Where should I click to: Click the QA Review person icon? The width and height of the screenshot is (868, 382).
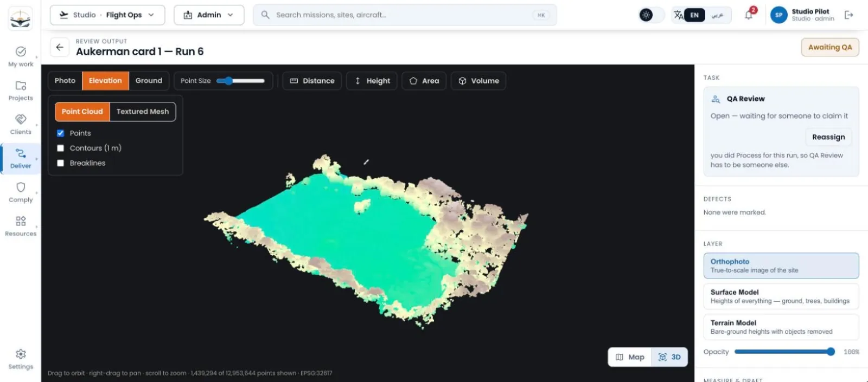point(716,99)
